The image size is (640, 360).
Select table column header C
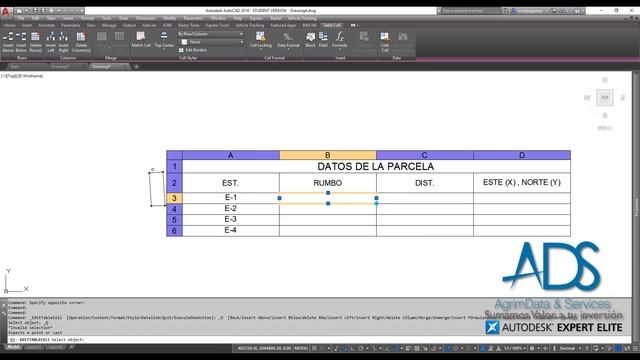click(424, 155)
